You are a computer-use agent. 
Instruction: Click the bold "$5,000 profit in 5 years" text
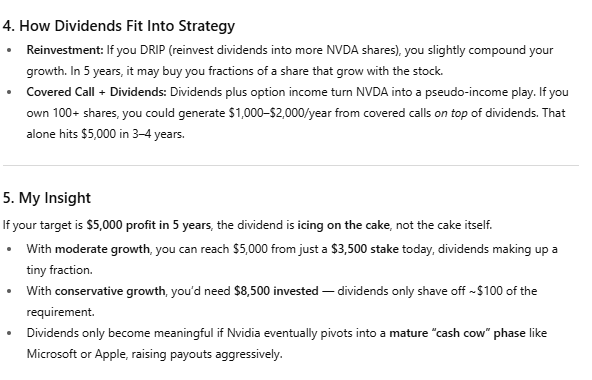pyautogui.click(x=148, y=225)
